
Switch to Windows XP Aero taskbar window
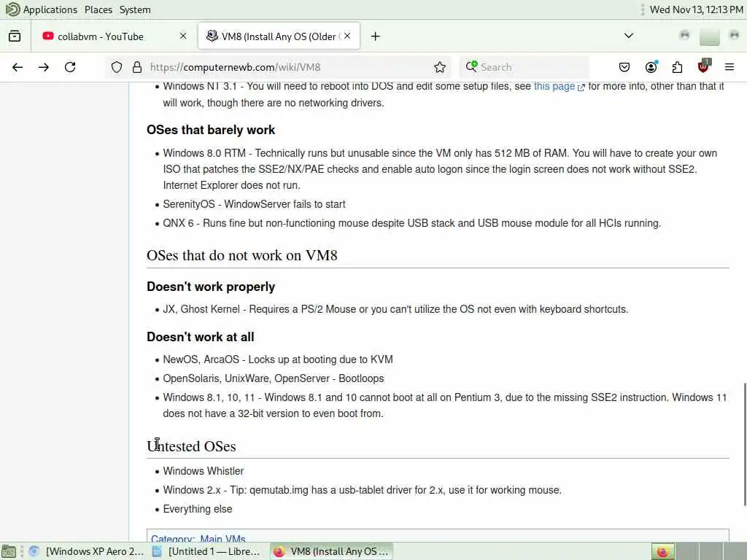87,551
